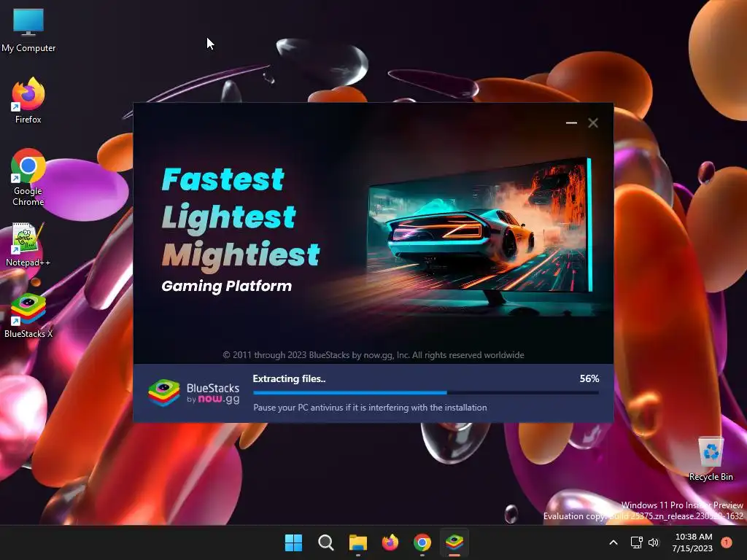Select BlueStacks X desktop shortcut

(28, 316)
